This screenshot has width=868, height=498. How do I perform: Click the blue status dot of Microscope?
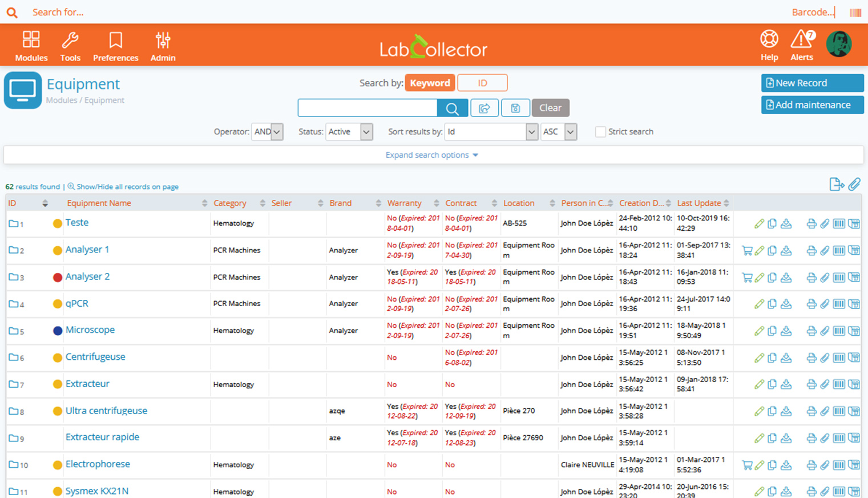pyautogui.click(x=58, y=331)
